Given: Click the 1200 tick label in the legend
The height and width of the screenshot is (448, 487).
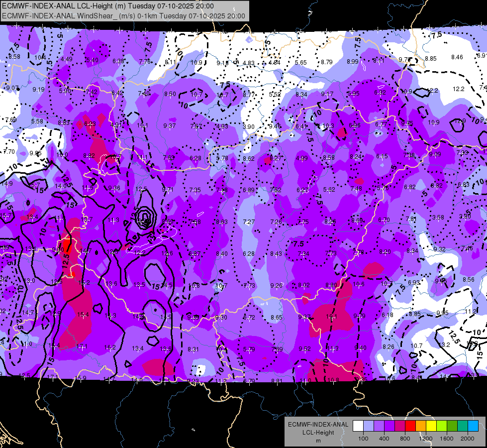Looking at the screenshot, I should (426, 439).
